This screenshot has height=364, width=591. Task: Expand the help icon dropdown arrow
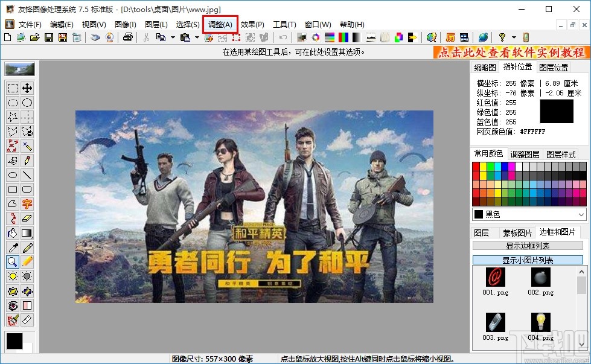514,37
